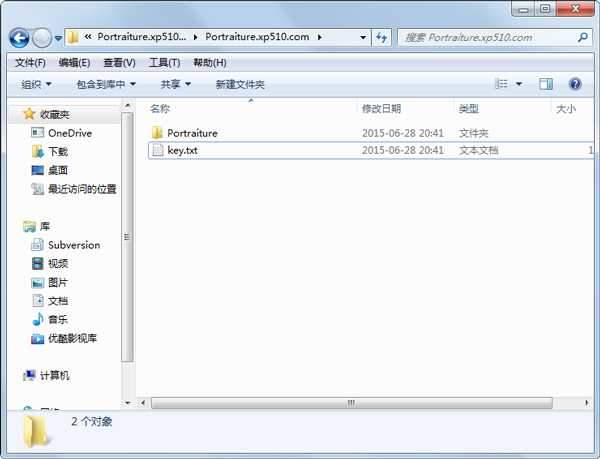Screen dimensions: 600x459
Task: Sort by the 大小 column header
Action: [x=566, y=109]
